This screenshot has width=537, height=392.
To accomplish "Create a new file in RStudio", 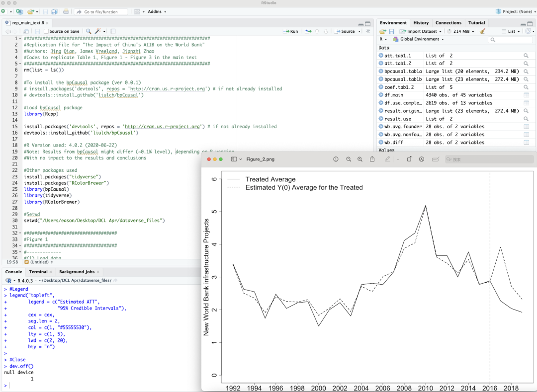I will point(3,11).
